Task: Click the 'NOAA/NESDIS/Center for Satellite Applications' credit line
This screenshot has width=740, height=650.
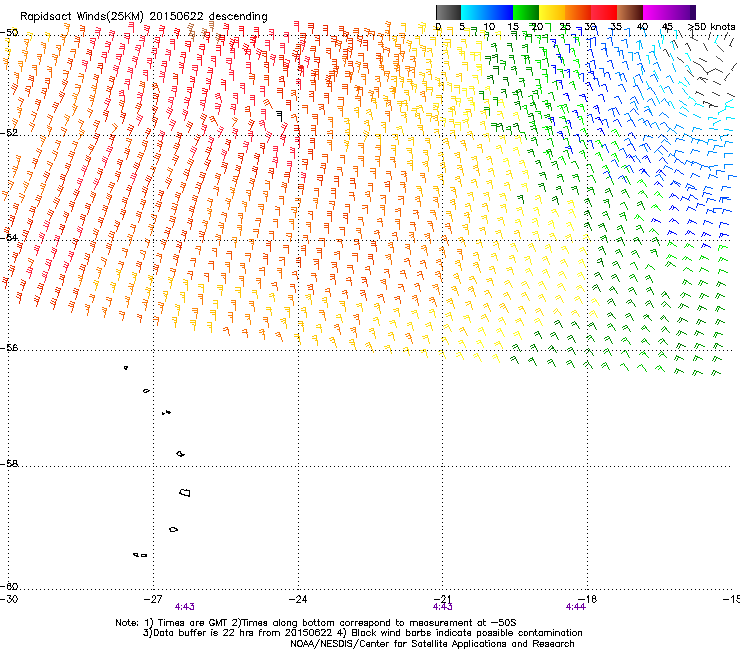Action: click(x=432, y=644)
